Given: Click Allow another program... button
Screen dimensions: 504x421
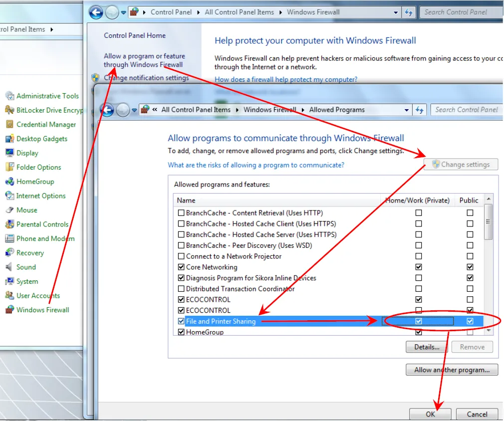Looking at the screenshot, I should (x=452, y=370).
